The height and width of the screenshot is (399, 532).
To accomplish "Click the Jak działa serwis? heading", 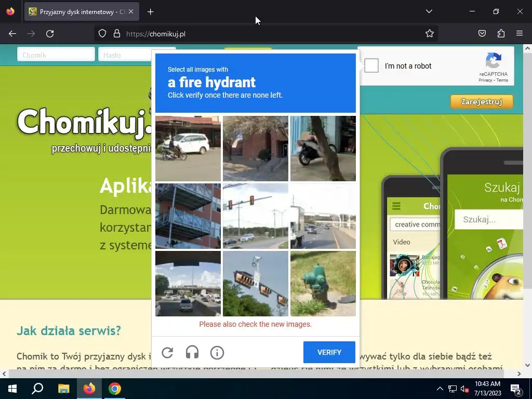I will 69,330.
